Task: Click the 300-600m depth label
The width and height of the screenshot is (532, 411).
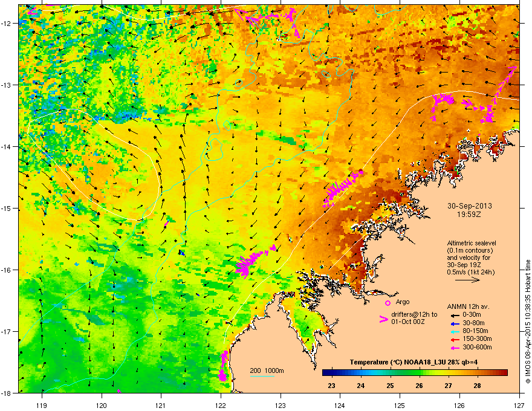Action: [x=477, y=348]
